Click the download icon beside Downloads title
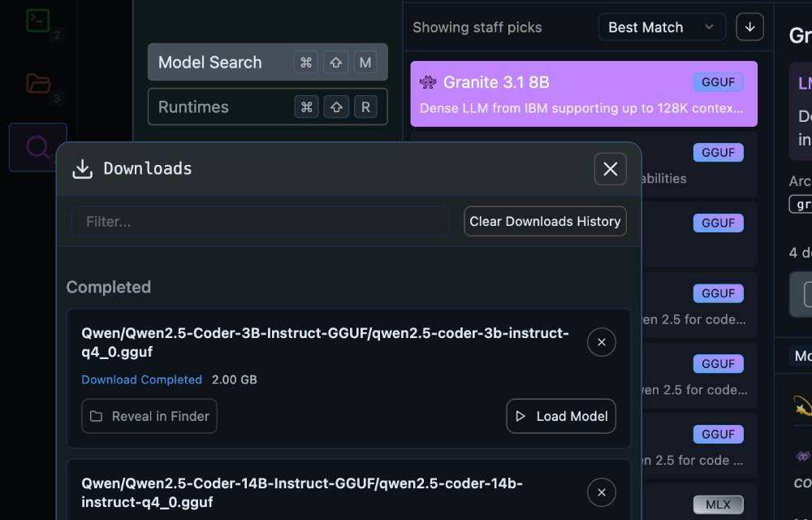This screenshot has width=812, height=520. pyautogui.click(x=82, y=169)
